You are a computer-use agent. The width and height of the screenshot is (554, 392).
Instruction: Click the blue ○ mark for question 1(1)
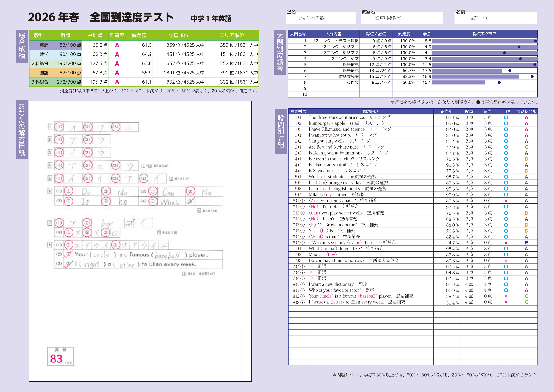click(x=506, y=118)
